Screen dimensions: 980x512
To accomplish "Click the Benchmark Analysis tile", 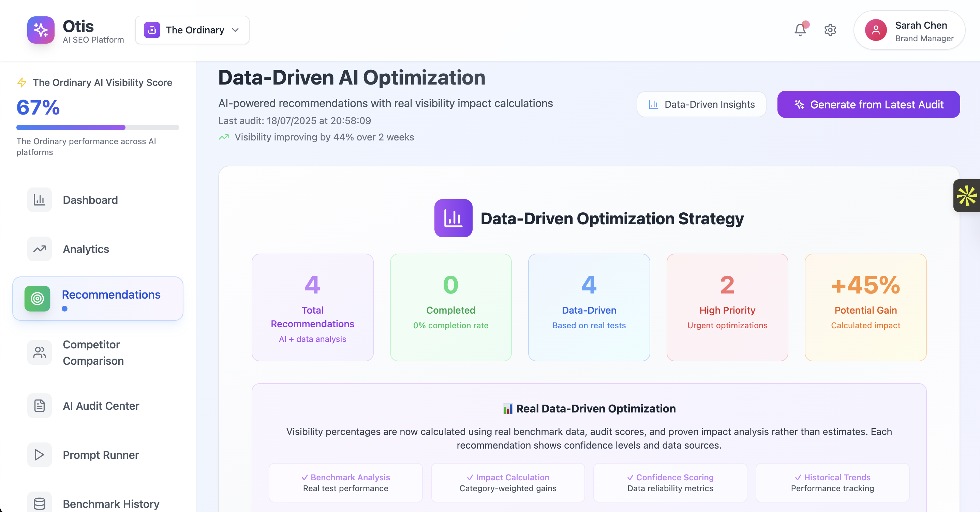I will (345, 482).
